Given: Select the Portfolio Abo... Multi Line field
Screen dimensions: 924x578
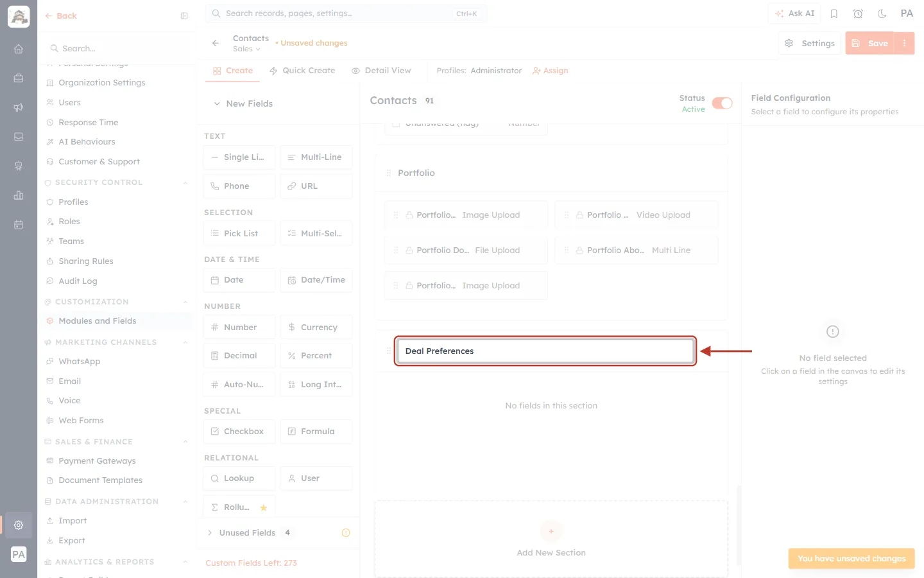Looking at the screenshot, I should 637,250.
